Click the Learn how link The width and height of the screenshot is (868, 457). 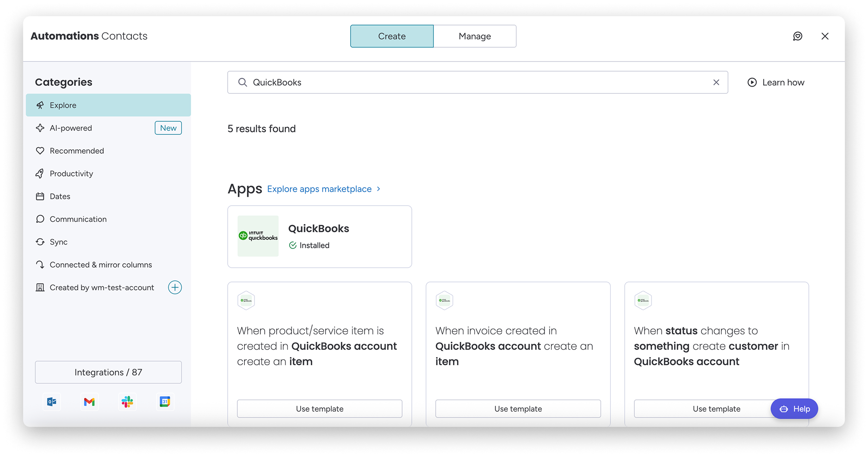click(776, 82)
